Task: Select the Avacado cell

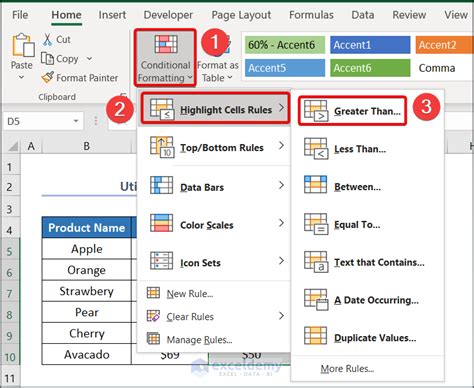Action: pos(87,354)
